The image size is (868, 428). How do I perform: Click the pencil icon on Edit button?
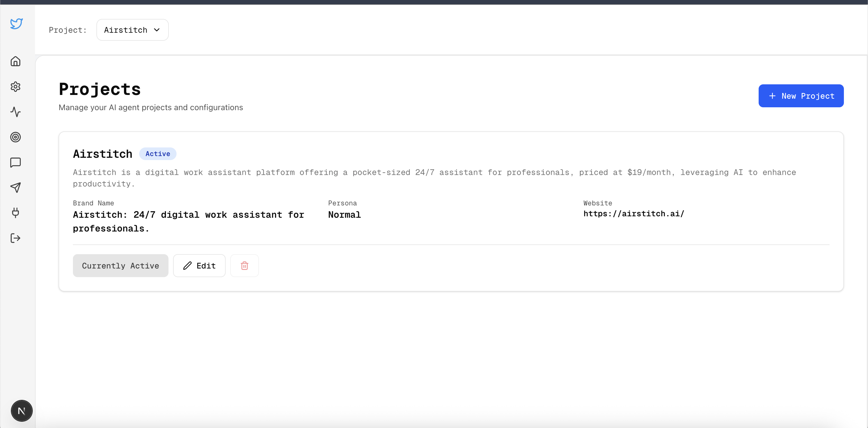pyautogui.click(x=187, y=266)
